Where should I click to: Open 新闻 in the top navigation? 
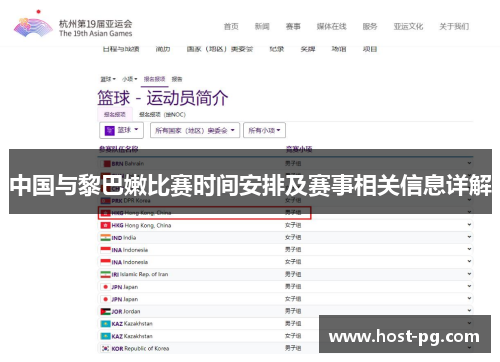(x=262, y=26)
